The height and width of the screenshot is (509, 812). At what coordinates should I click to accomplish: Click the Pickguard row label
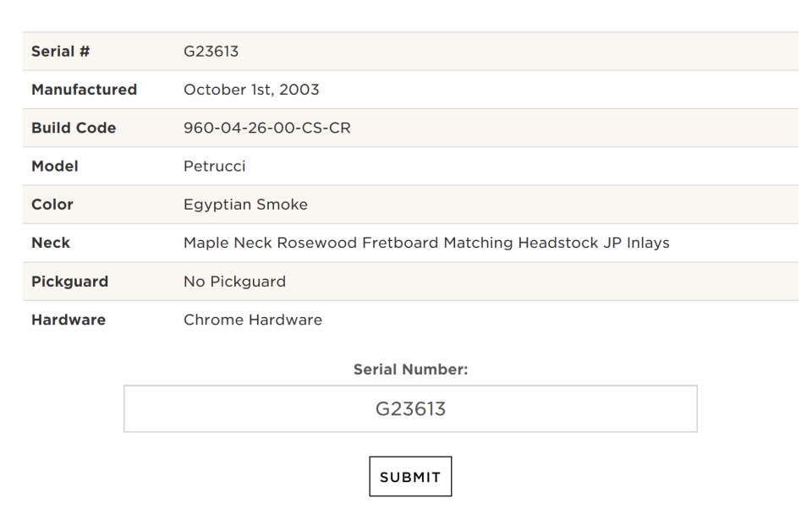pos(70,282)
